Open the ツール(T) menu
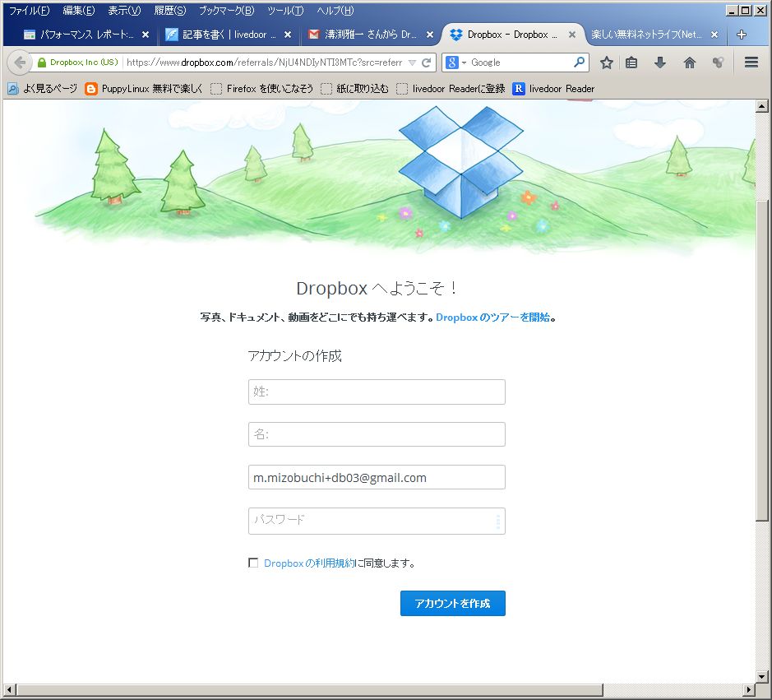 [285, 11]
